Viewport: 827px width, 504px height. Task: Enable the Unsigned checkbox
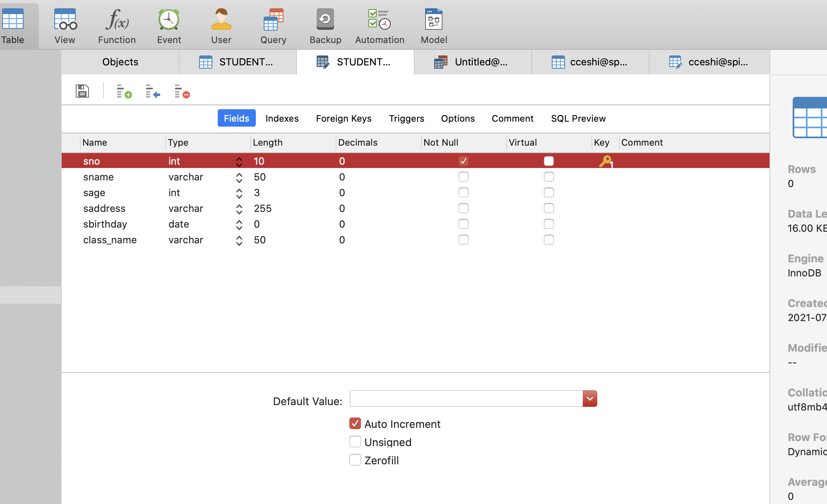[355, 442]
